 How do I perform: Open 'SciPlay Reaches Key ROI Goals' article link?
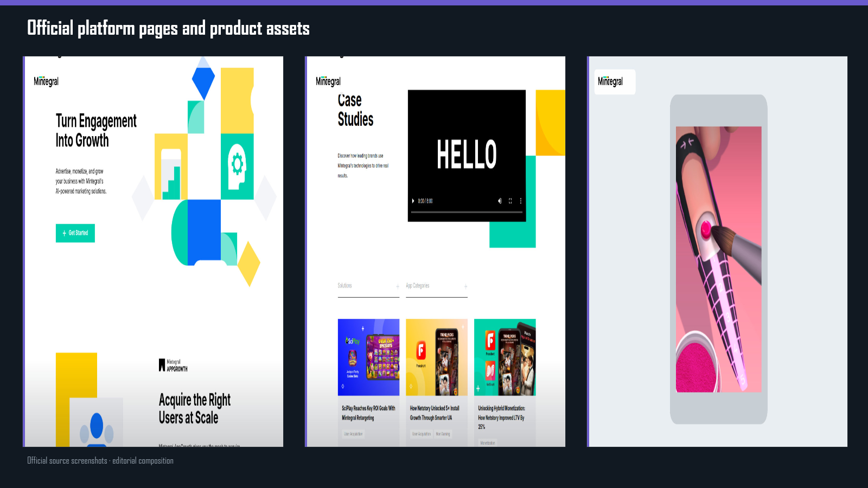tap(368, 413)
